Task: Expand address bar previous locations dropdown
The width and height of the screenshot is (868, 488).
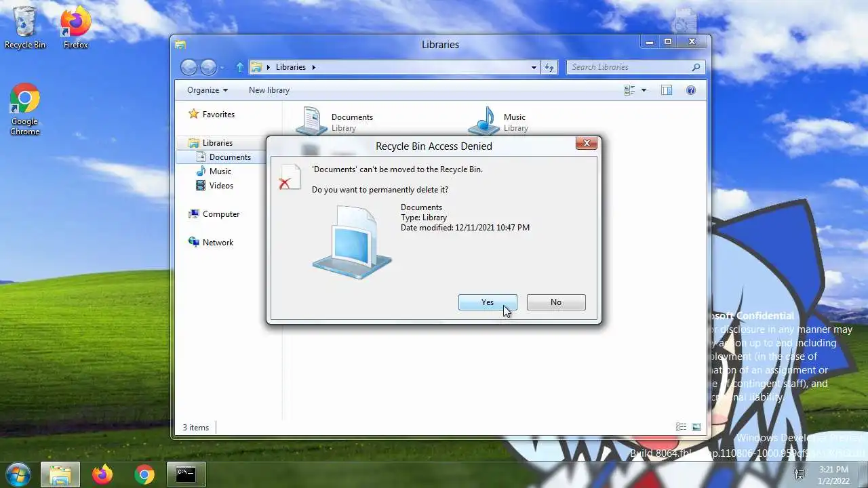Action: coord(534,67)
